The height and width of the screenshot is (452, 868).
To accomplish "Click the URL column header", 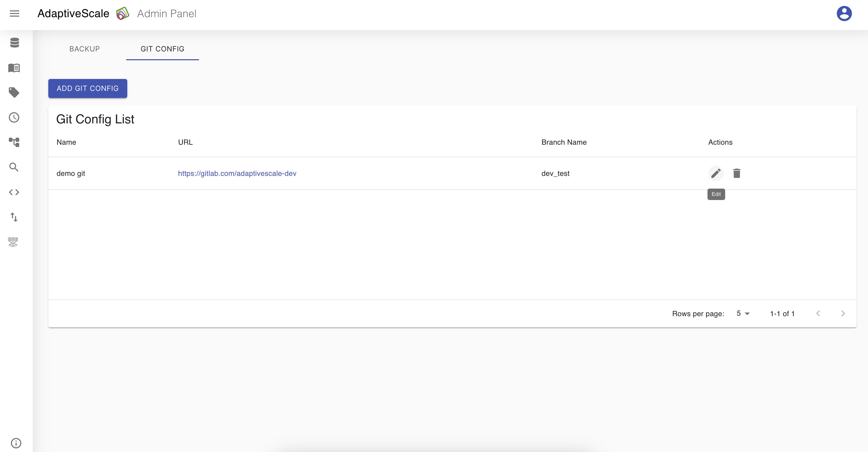I will (185, 142).
